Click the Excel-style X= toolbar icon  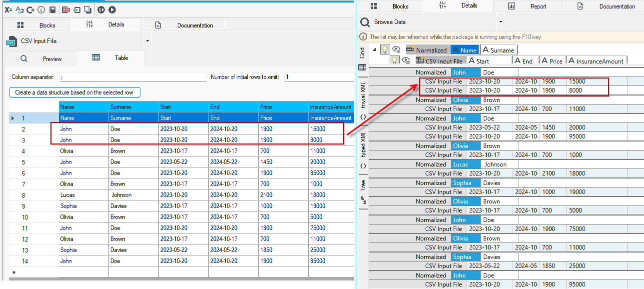[8, 9]
